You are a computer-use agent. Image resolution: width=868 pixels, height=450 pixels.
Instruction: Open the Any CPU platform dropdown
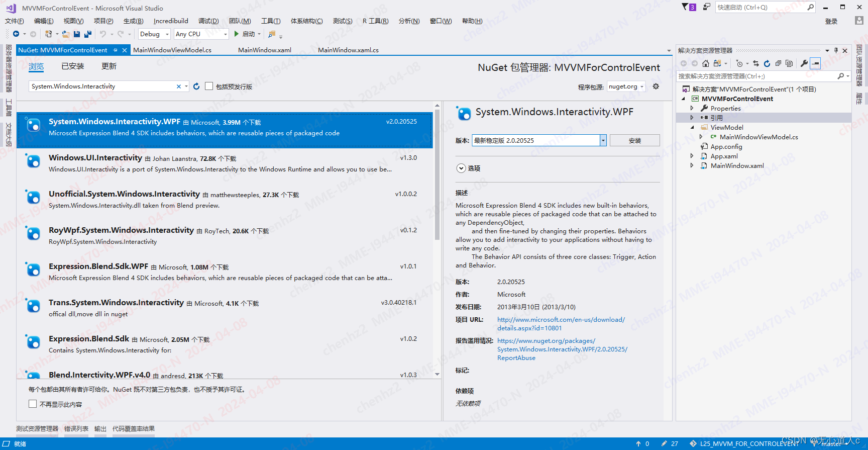201,34
